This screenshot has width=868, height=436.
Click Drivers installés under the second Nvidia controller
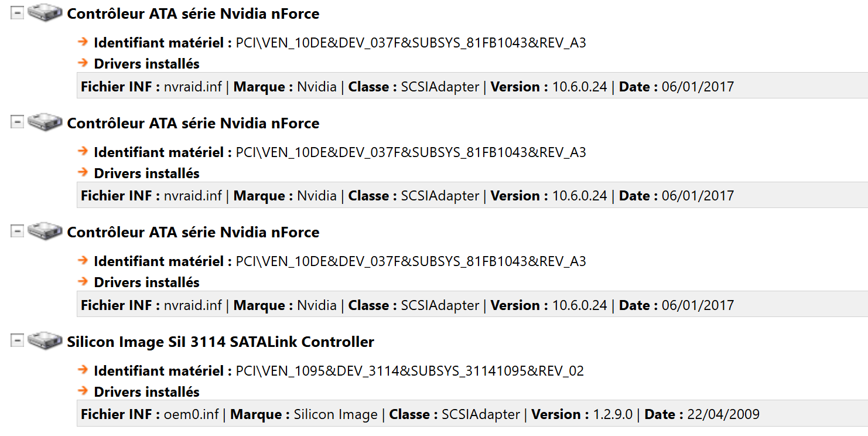[146, 173]
